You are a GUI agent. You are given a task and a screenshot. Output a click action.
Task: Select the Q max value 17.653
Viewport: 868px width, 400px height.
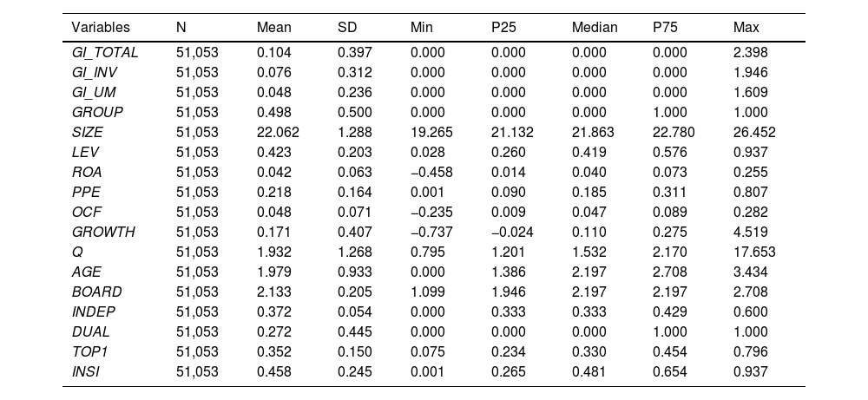754,252
